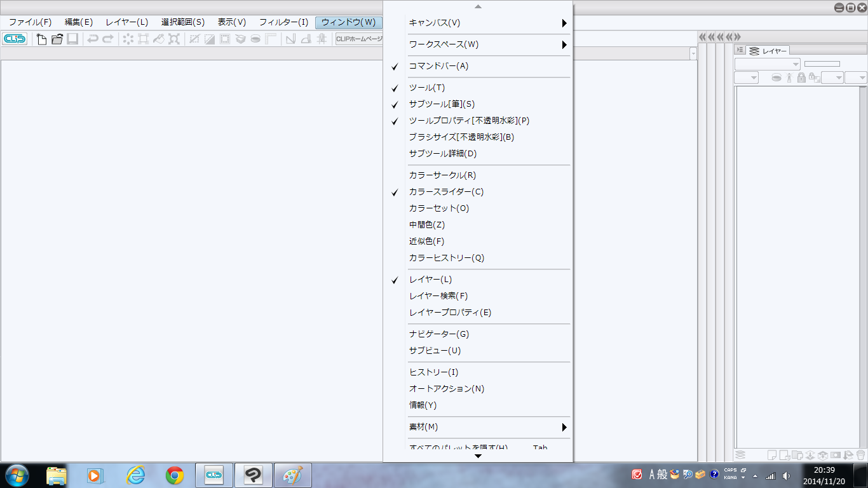868x488 pixels.
Task: Click the Set as reference layer icon
Action: (x=789, y=78)
